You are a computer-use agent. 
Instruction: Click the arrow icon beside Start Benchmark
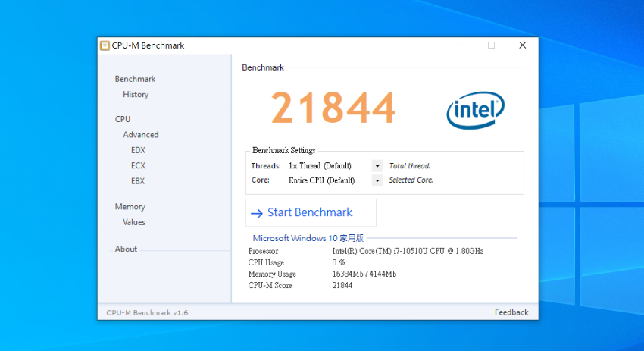(x=257, y=213)
